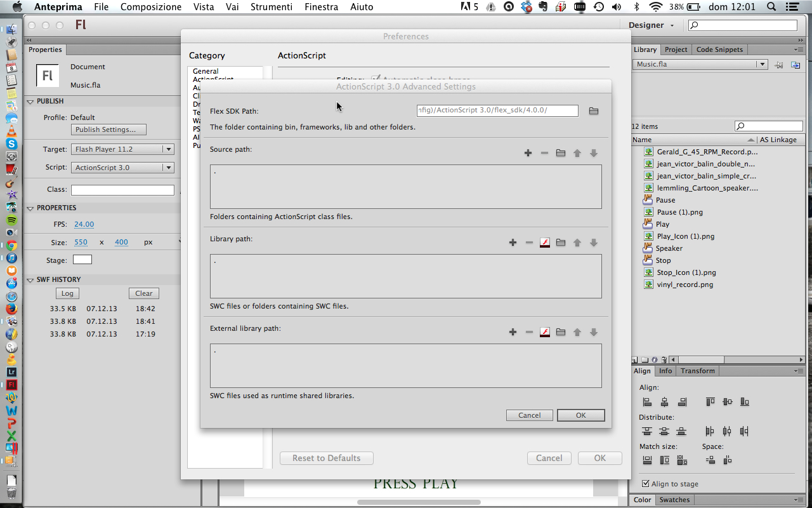Align left edge in Align panel

647,402
